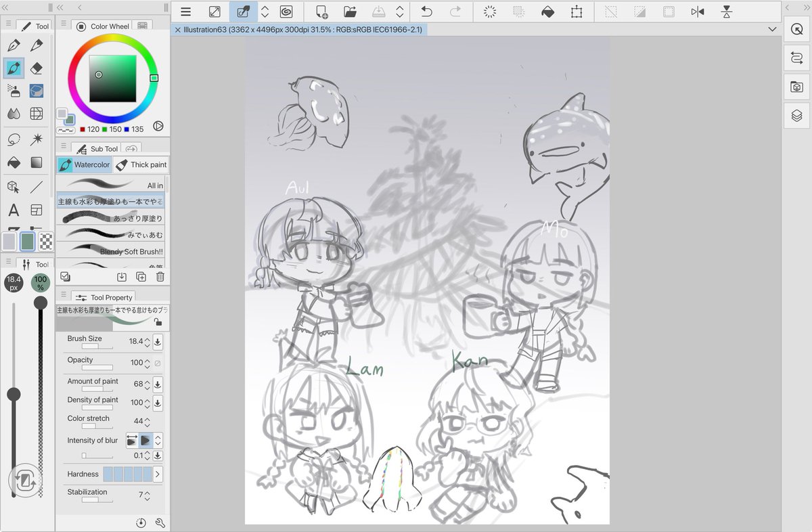Open the Layer panel stack icon
812x532 pixels.
pyautogui.click(x=796, y=116)
